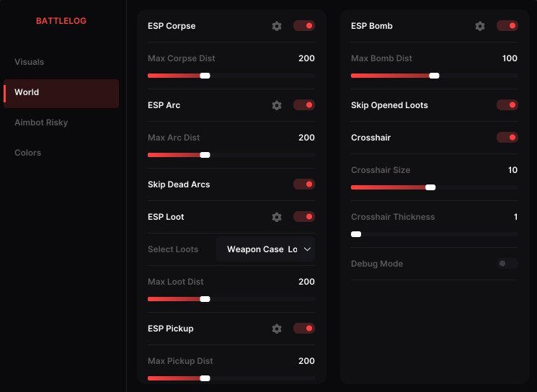Toggle ESP Arc switch
Image resolution: width=537 pixels, height=392 pixels.
pos(304,105)
